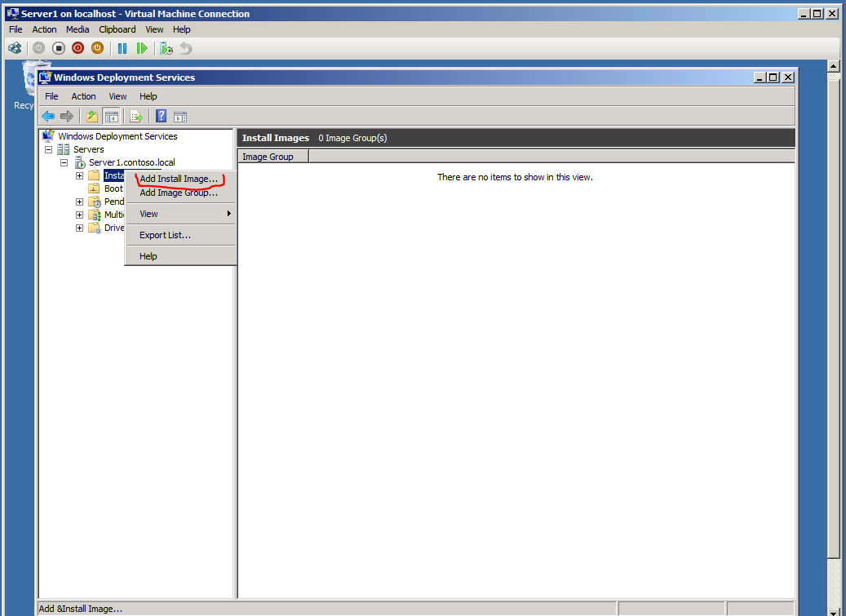Select the Windows Deployment Services root node

tap(117, 136)
